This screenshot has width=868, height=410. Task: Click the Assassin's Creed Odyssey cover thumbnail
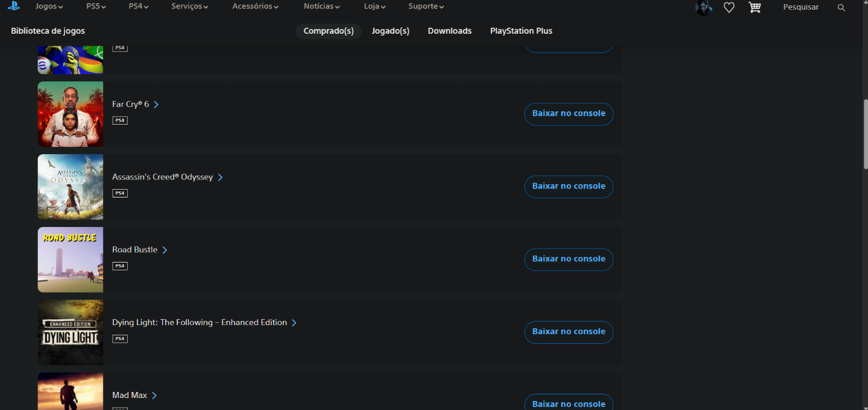(x=71, y=187)
